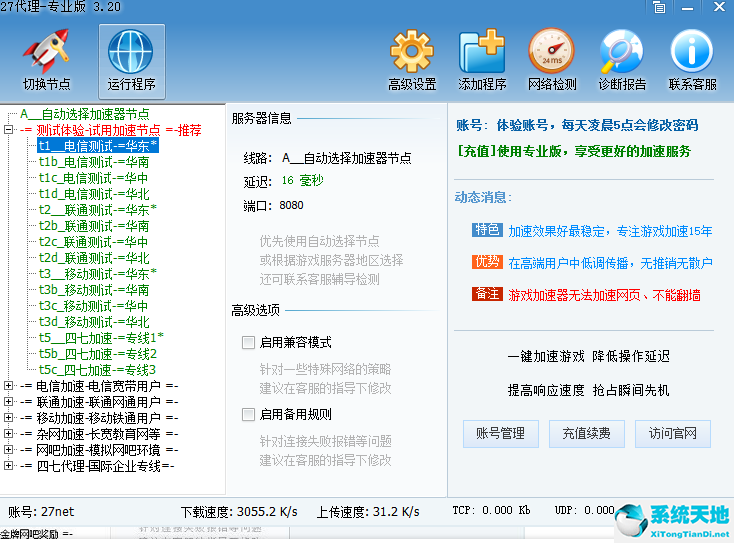Screen dimensions: 734x543
Task: Click the 账号管理 button
Action: point(499,434)
